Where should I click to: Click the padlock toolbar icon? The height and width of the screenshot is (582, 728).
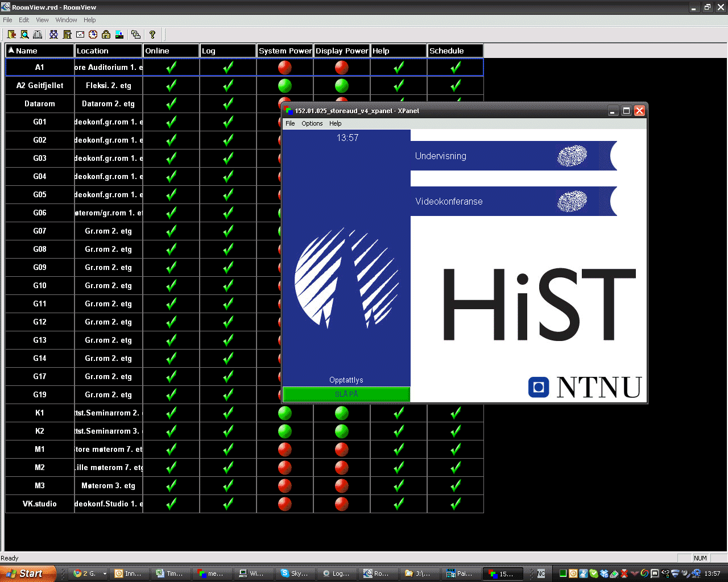[106, 35]
